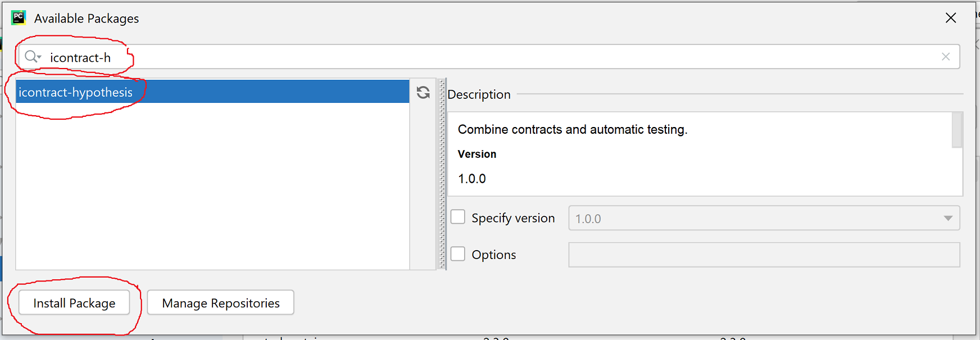Click the dotted splitter handle beside the package list
This screenshot has width=980, height=340.
click(442, 174)
